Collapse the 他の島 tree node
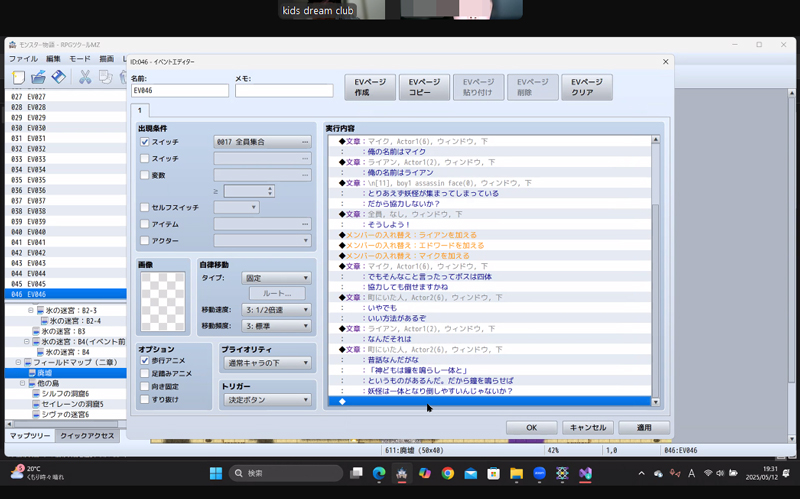Image resolution: width=800 pixels, height=499 pixels. pyautogui.click(x=22, y=383)
